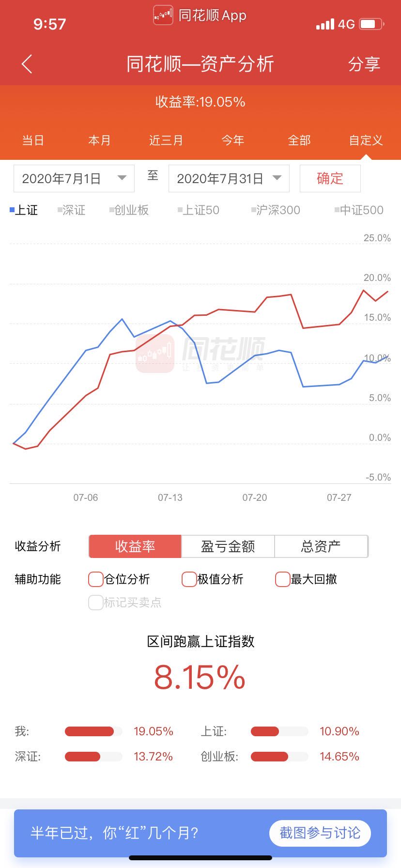Show the 总资产 analysis view
The width and height of the screenshot is (401, 868).
point(321,546)
